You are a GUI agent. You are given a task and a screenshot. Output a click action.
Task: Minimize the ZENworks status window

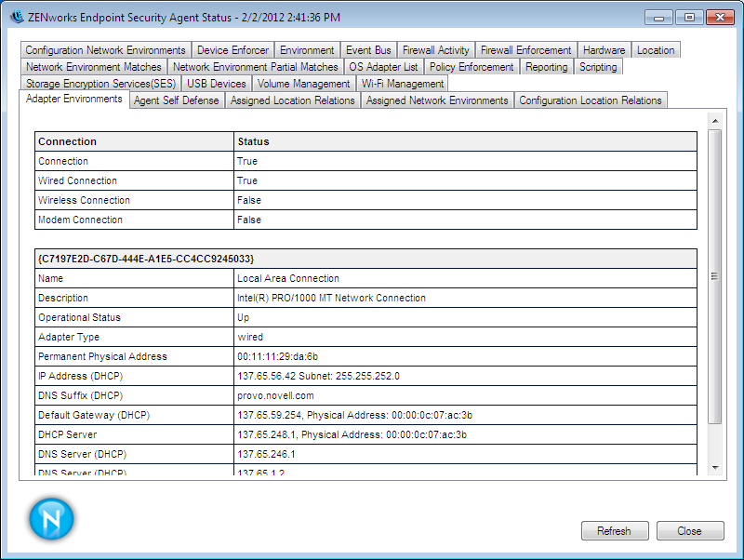click(658, 18)
